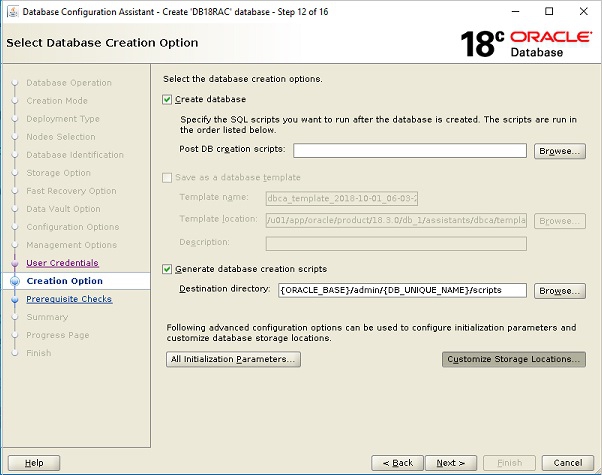Click the Creation Option step bullet icon

15,281
